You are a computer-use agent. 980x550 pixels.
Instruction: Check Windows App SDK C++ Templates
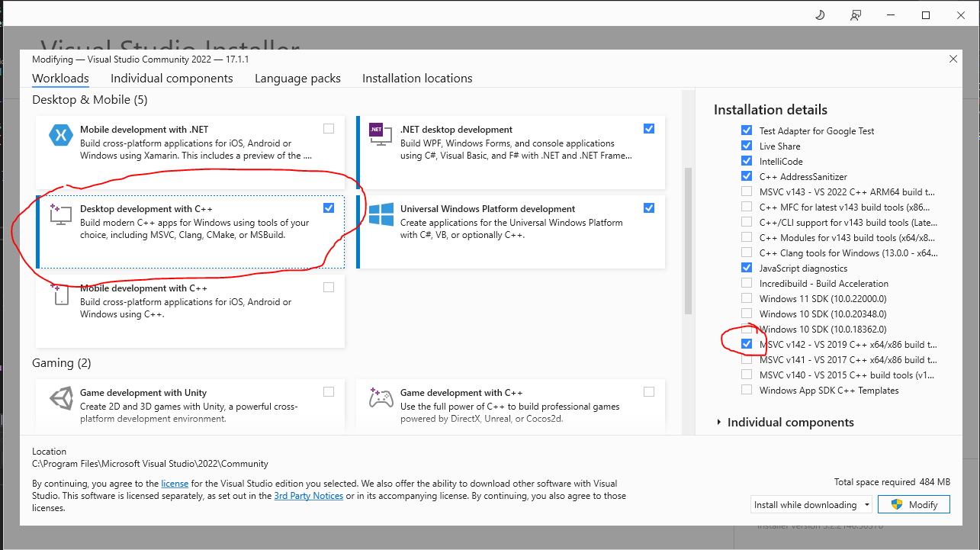[747, 391]
